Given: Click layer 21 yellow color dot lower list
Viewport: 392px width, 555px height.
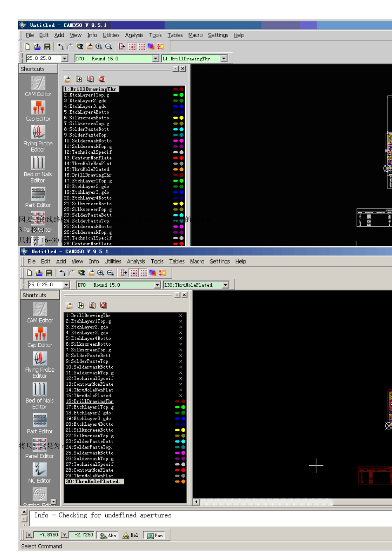Looking at the screenshot, I should coord(183,430).
